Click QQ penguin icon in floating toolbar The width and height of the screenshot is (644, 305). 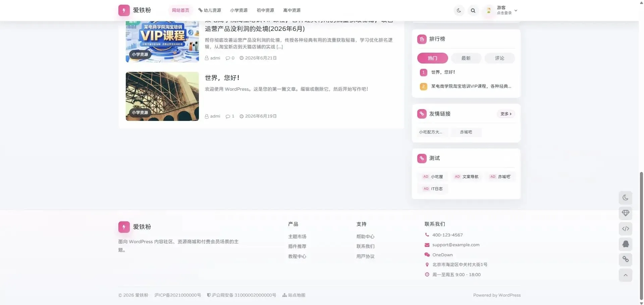click(x=626, y=244)
